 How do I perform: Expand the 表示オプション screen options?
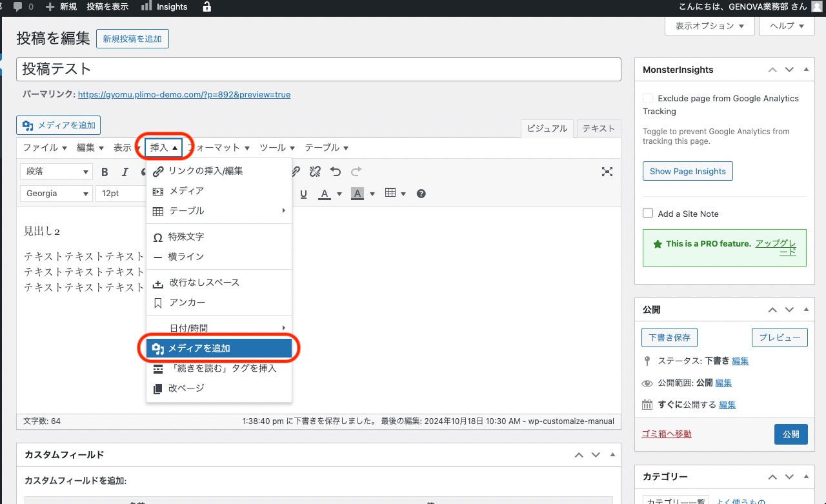(x=709, y=26)
